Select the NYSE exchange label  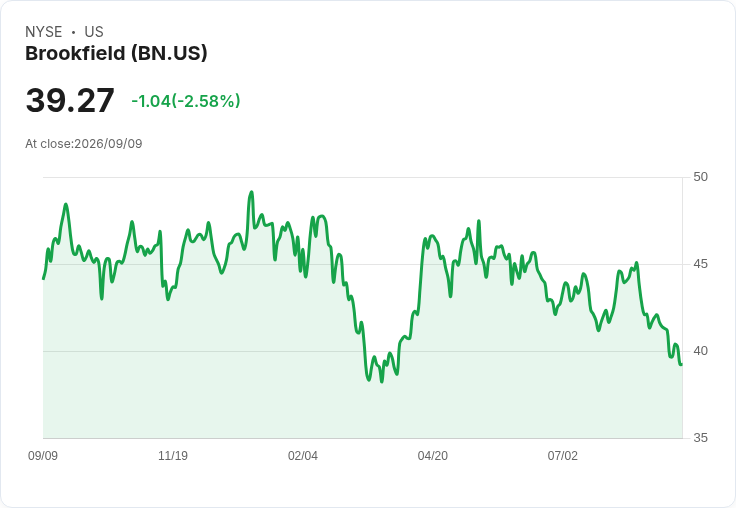click(44, 32)
